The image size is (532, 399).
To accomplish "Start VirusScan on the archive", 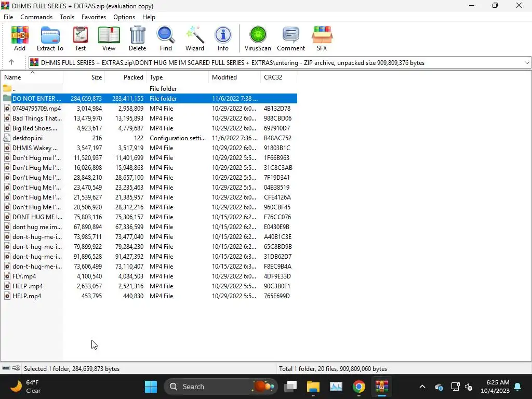I will pos(258,38).
